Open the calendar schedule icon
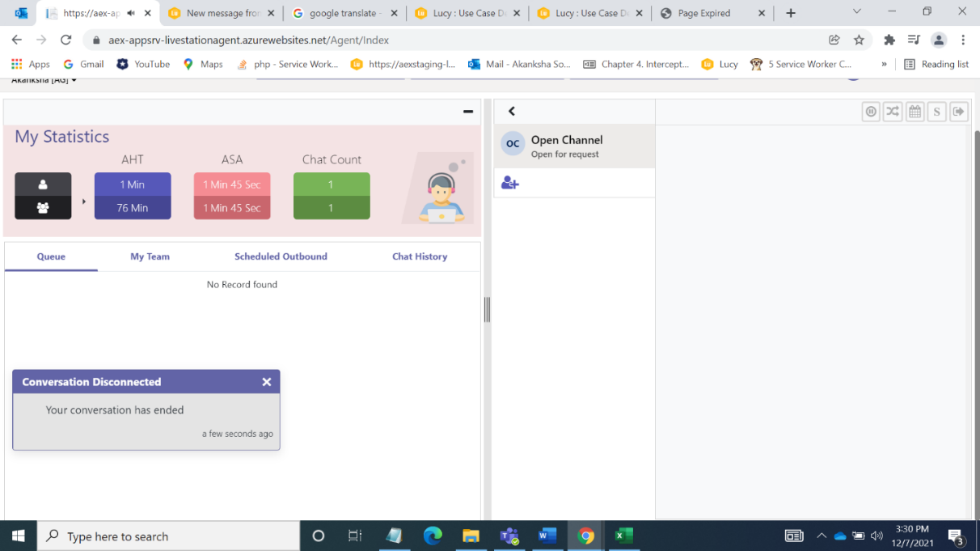The height and width of the screenshot is (551, 980). (915, 112)
